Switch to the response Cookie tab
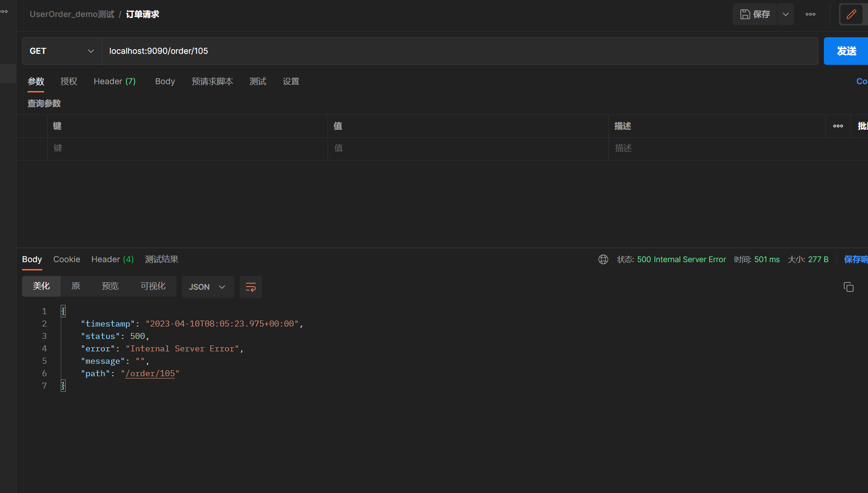Image resolution: width=868 pixels, height=493 pixels. [x=67, y=259]
